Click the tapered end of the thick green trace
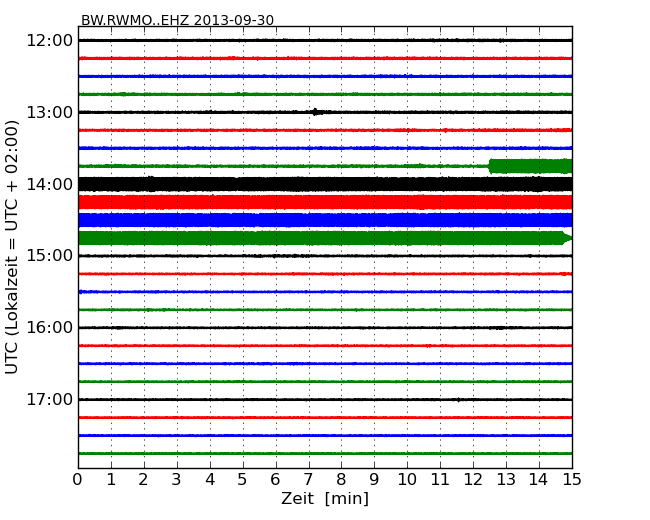The image size is (650, 520). pos(567,238)
